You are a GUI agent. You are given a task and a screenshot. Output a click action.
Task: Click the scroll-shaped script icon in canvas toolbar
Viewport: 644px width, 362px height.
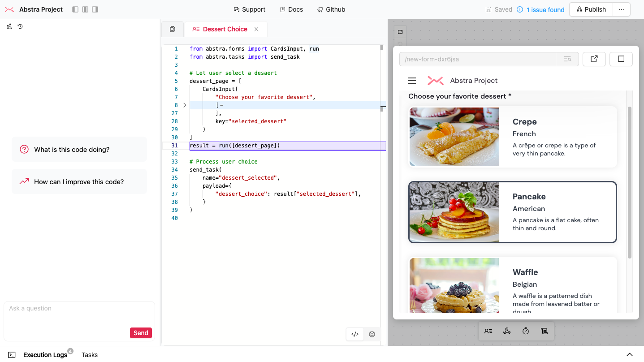[544, 331]
